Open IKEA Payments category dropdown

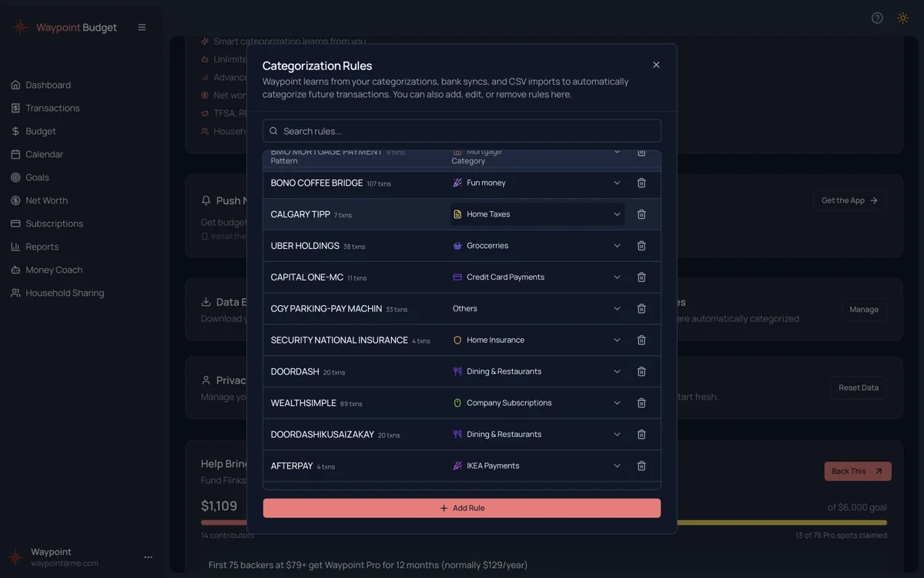[537, 465]
